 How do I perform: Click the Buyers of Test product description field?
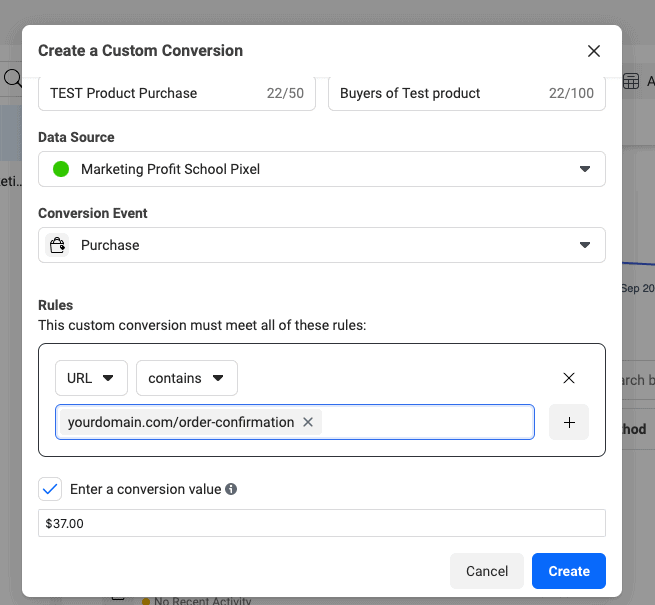click(440, 93)
